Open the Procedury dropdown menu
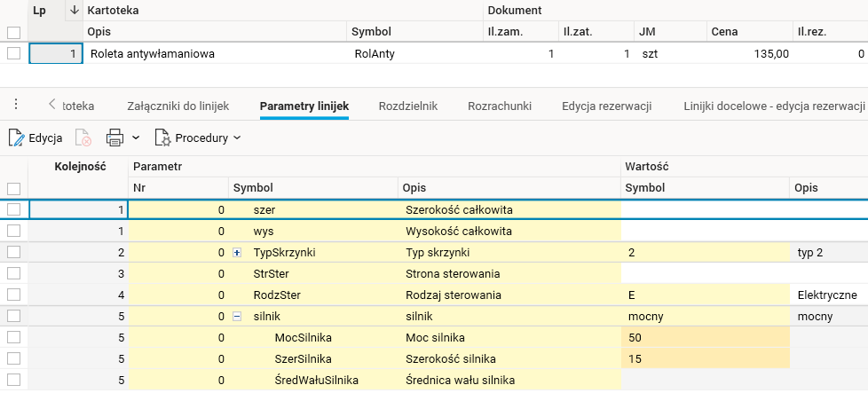This screenshot has height=393, width=868. tap(237, 138)
